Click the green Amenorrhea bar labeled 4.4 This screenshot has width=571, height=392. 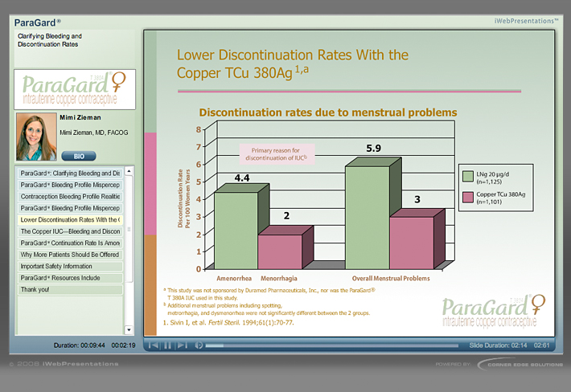click(236, 231)
